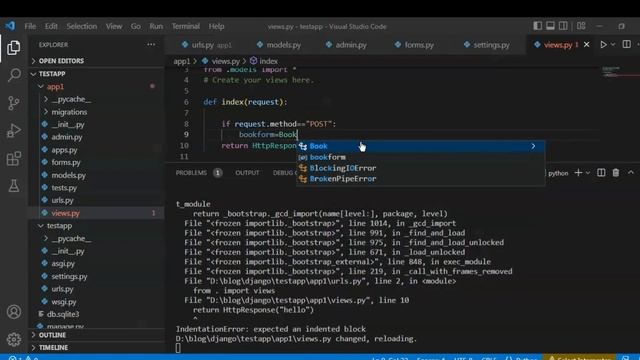Open the Extensions view icon
Viewport: 640px width, 360px height.
13,158
